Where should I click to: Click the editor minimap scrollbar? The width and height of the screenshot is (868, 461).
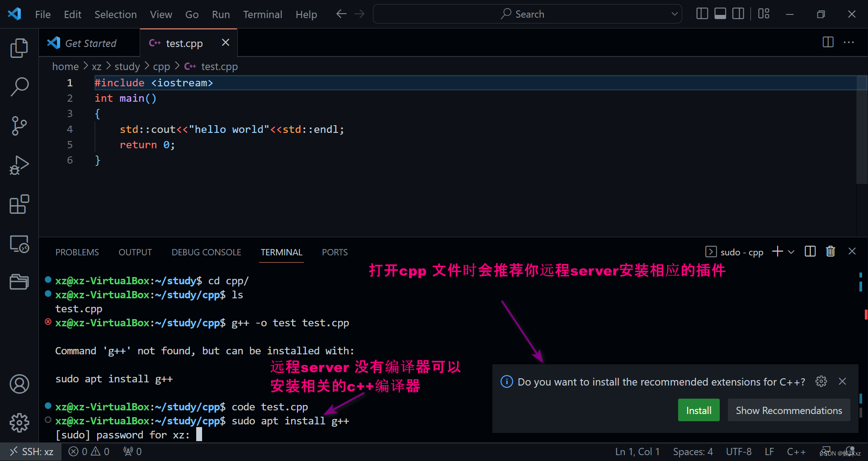(x=861, y=130)
